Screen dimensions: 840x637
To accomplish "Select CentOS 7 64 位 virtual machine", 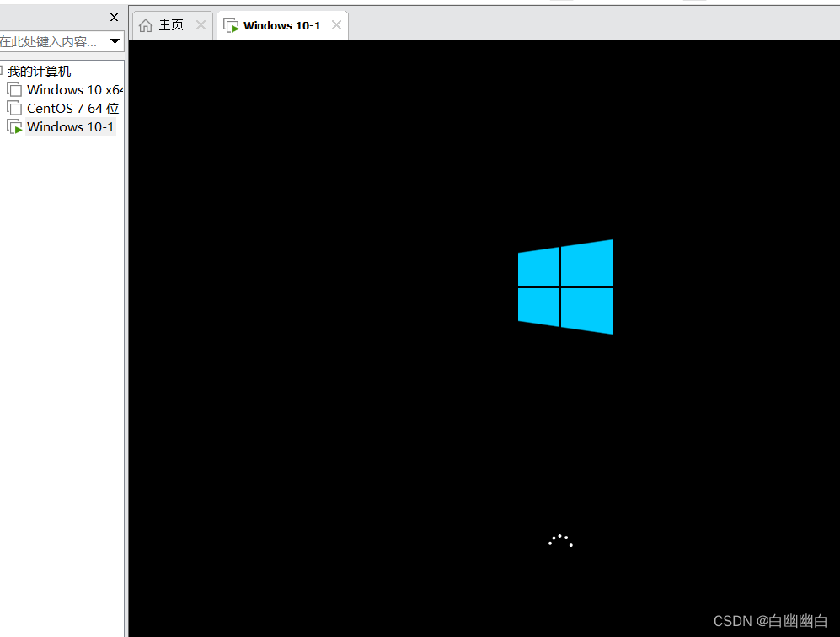I will pyautogui.click(x=72, y=108).
